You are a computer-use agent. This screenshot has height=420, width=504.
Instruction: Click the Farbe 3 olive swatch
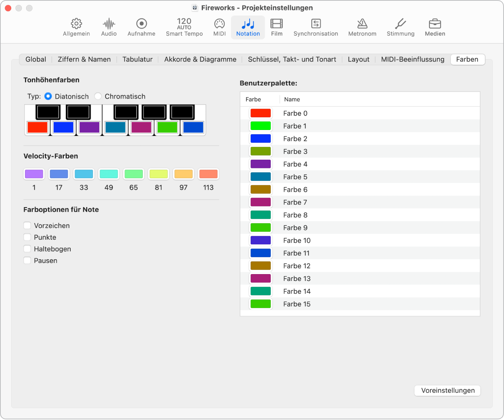tap(261, 151)
